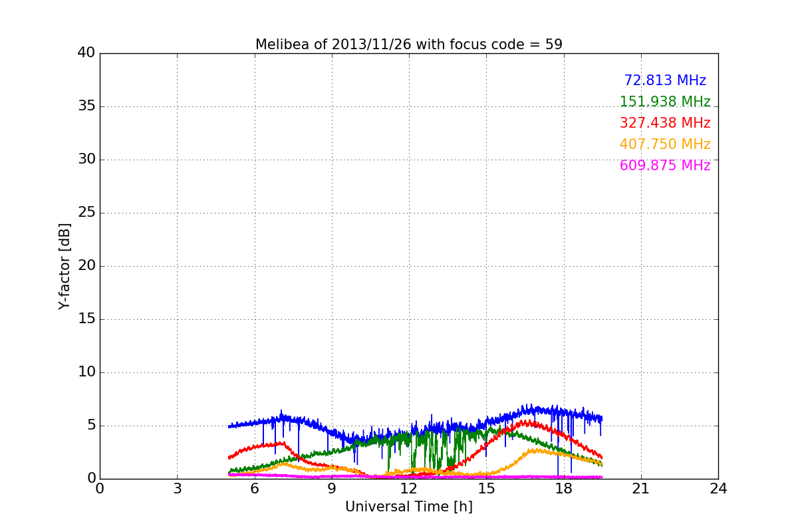Click x-axis tick label 12
Image resolution: width=798 pixels, height=532 pixels.
[409, 489]
